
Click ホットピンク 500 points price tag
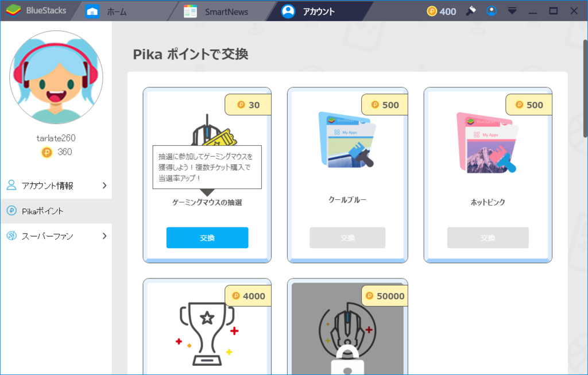click(x=529, y=105)
